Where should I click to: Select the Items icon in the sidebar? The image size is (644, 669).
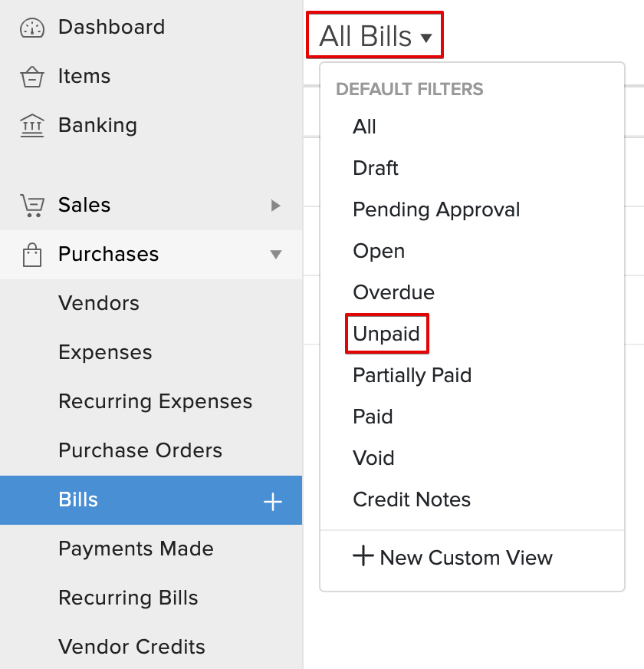(x=31, y=76)
